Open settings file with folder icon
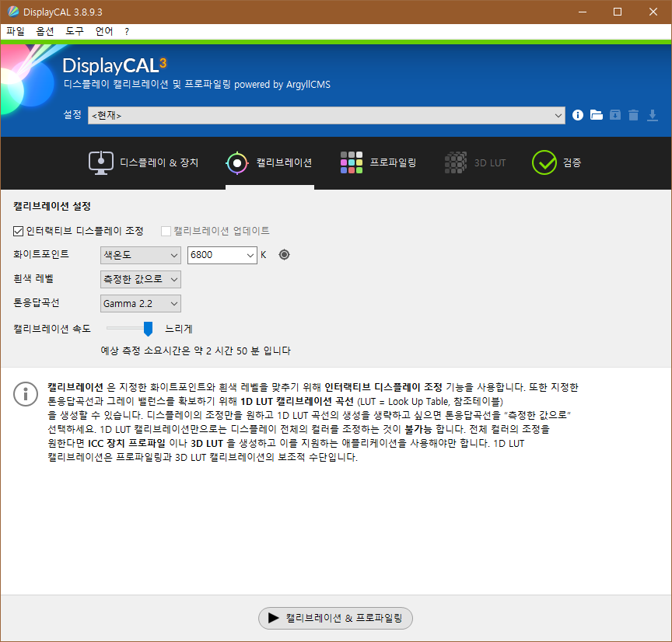 (x=596, y=115)
